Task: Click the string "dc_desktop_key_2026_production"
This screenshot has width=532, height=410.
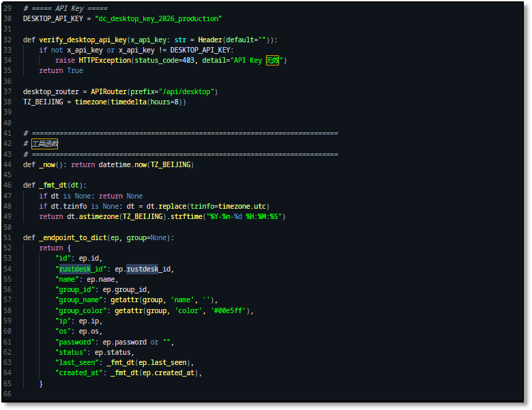Action: [158, 18]
